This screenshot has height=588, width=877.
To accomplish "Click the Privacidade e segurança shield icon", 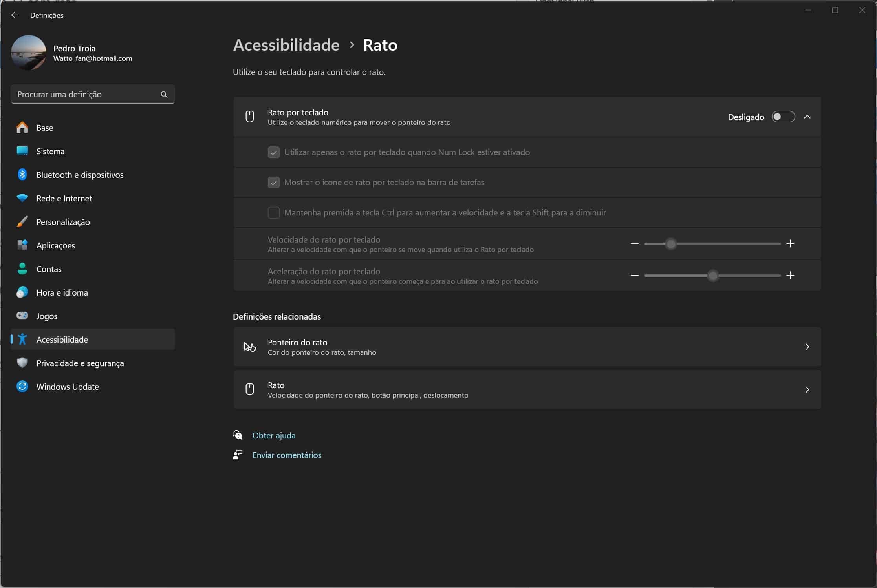I will pos(22,363).
